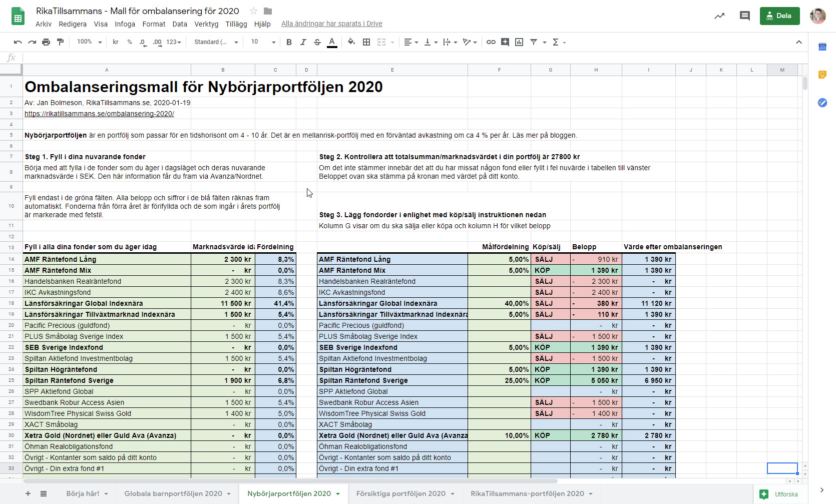The image size is (836, 504).
Task: Toggle strikethrough formatting
Action: tap(317, 42)
